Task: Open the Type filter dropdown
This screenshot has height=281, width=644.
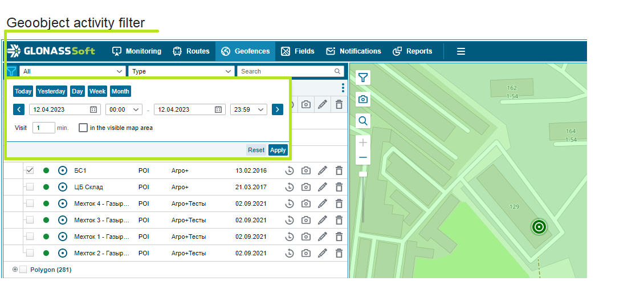Action: [x=181, y=71]
